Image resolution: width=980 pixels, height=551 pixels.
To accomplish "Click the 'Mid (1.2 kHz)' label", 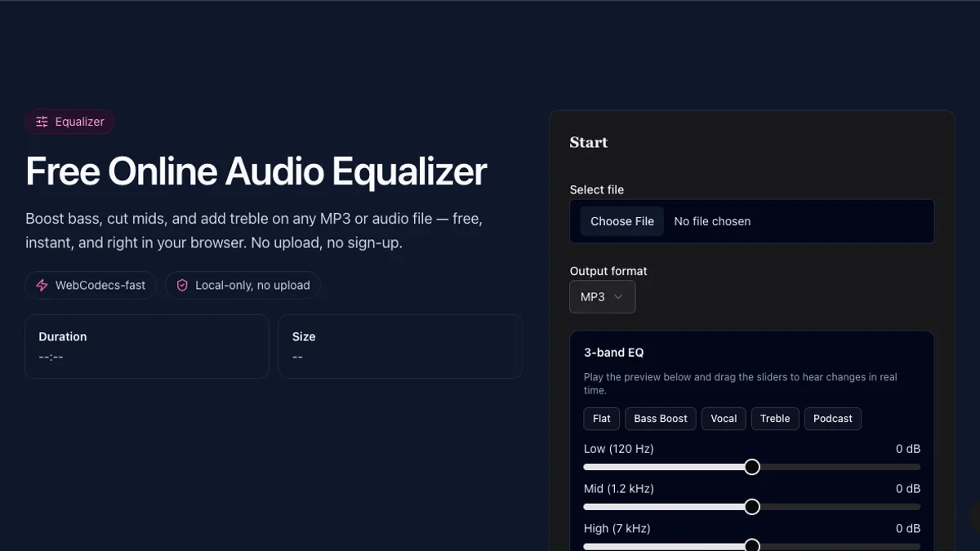I will click(x=619, y=489).
